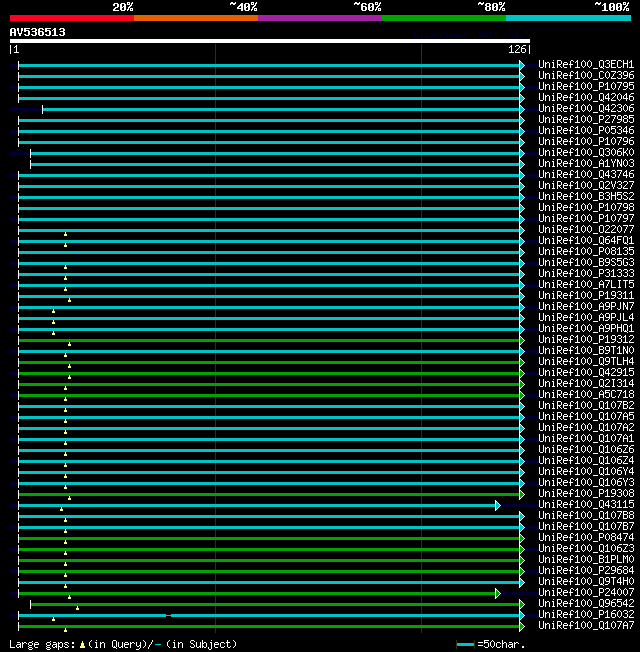Click the purple ~60% identity legend segment
The image size is (640, 652).
point(320,18)
